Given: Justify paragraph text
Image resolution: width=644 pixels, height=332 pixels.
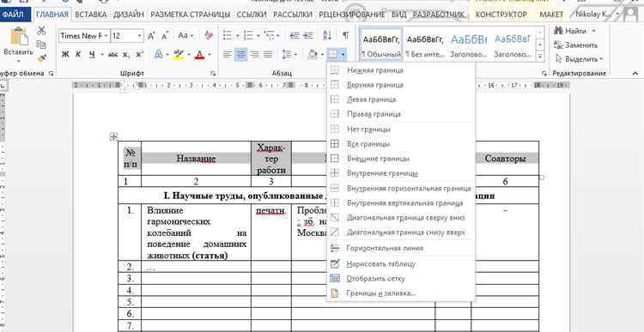Looking at the screenshot, I should tap(268, 54).
